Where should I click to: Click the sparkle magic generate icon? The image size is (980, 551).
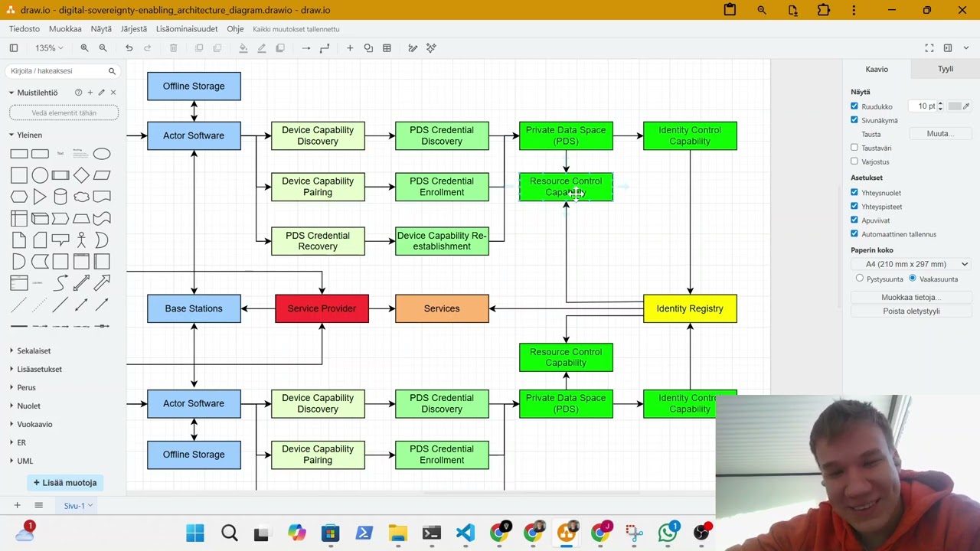pos(431,48)
